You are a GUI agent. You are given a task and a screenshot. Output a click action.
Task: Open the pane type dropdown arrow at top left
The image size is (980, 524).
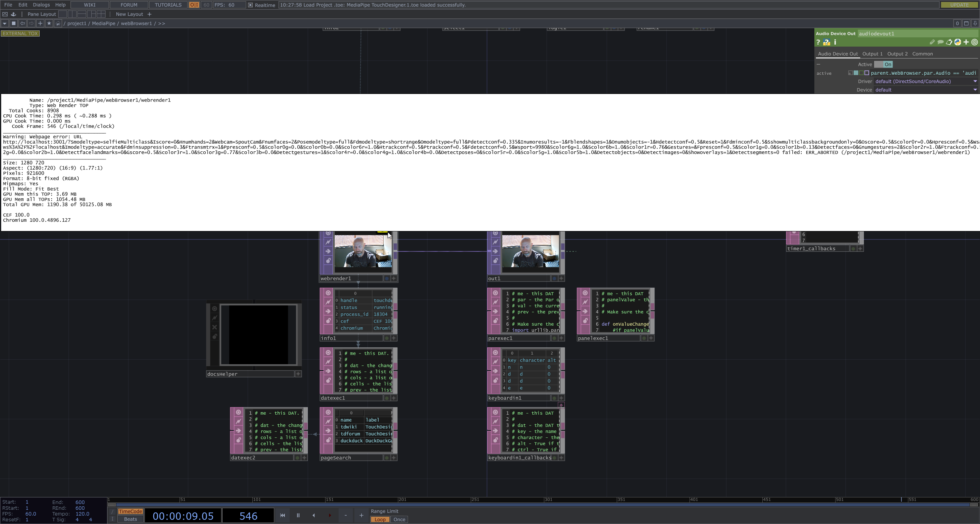tap(4, 23)
